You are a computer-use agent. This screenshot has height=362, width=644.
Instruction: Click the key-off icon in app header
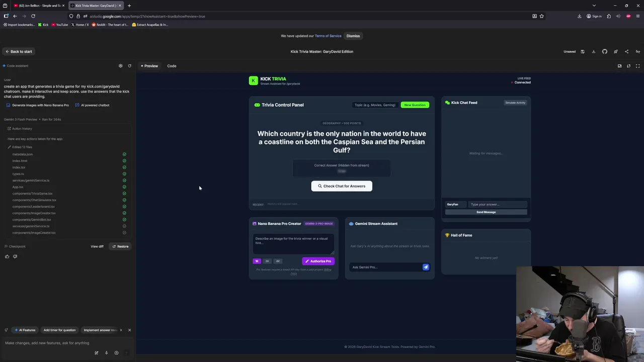pyautogui.click(x=637, y=51)
